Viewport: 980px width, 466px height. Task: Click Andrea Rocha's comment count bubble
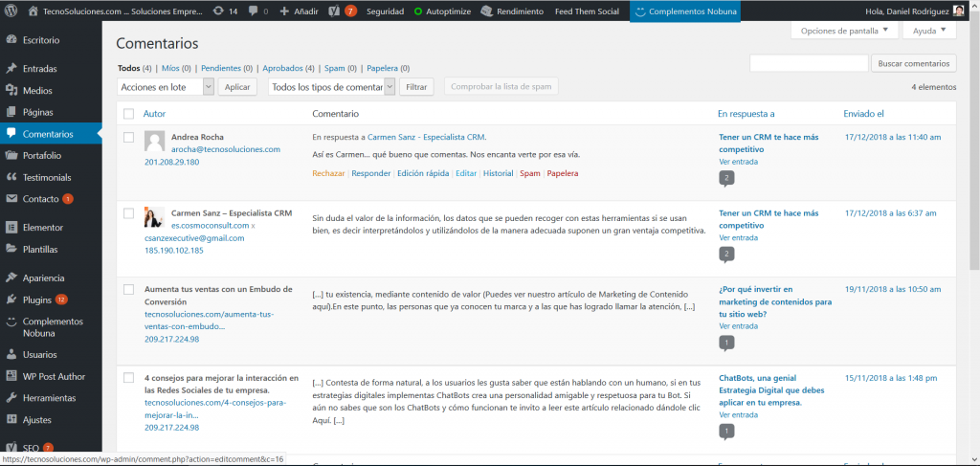(727, 178)
